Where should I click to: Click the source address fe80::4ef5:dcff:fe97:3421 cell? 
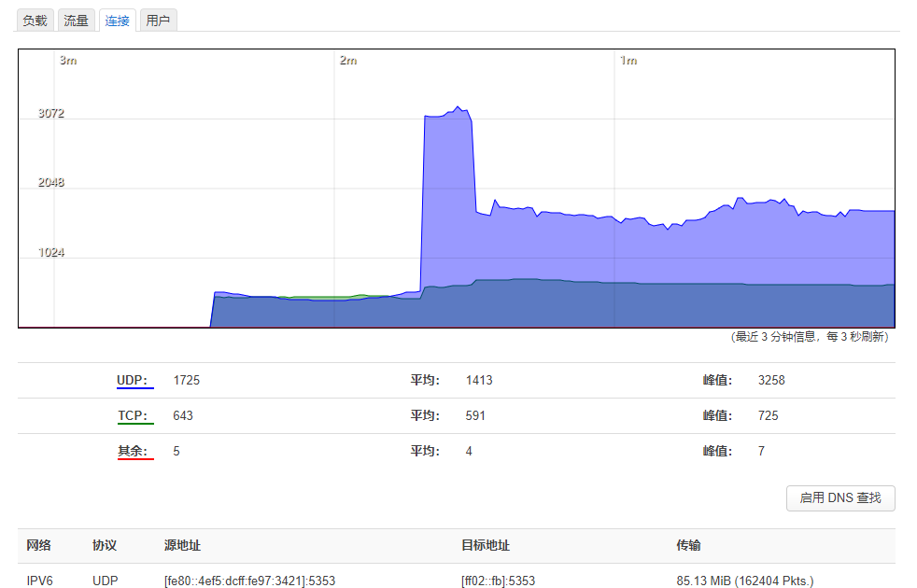(x=249, y=581)
